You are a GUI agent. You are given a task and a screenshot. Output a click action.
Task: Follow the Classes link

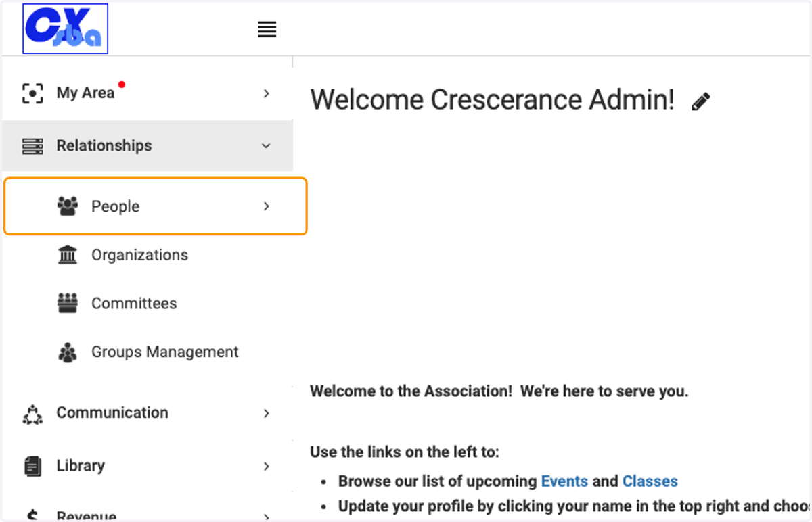click(650, 481)
